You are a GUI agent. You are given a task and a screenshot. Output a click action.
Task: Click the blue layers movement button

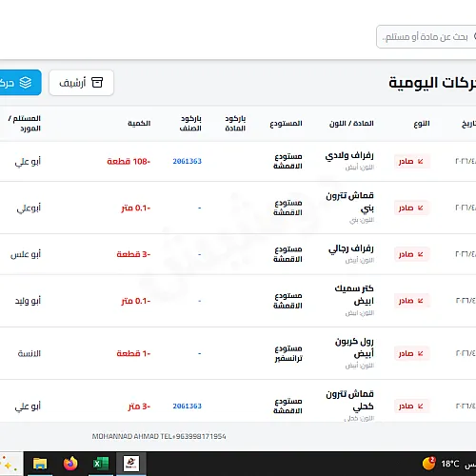click(x=20, y=83)
